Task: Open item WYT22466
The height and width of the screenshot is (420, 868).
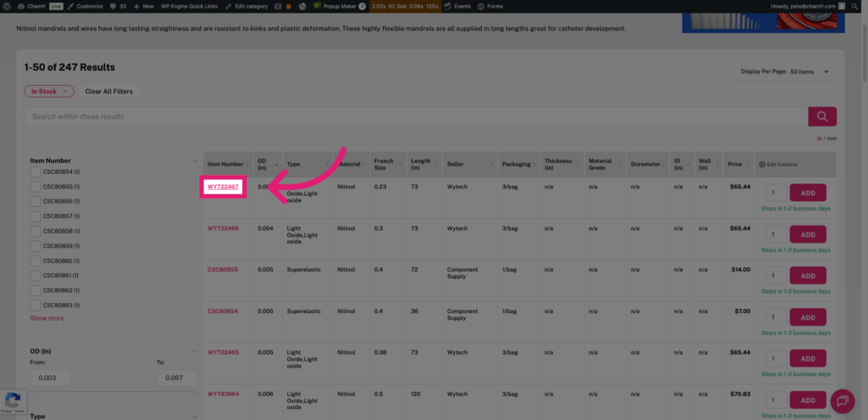Action: click(223, 228)
